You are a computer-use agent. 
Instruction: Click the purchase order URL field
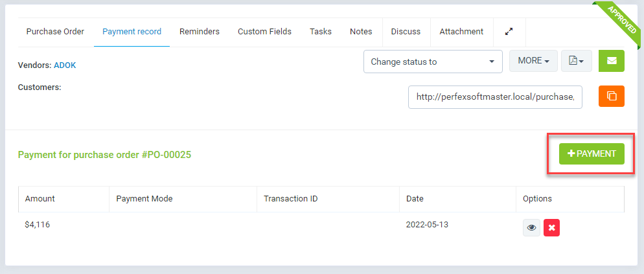point(495,97)
